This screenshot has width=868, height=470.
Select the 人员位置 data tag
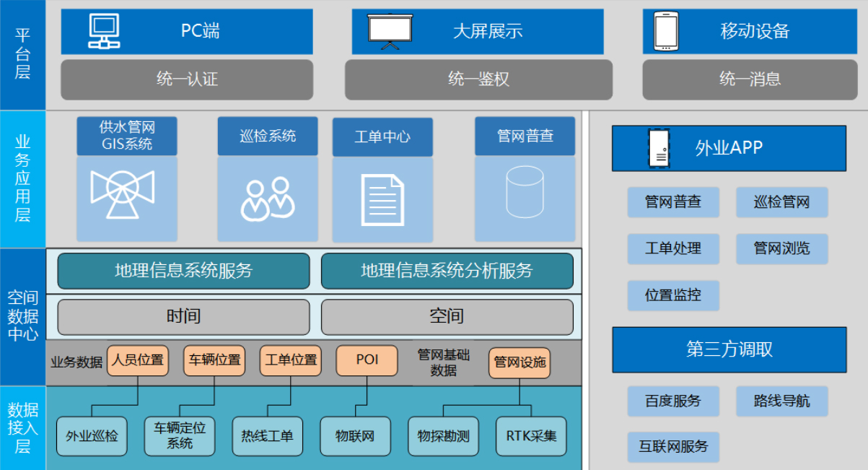pos(138,360)
